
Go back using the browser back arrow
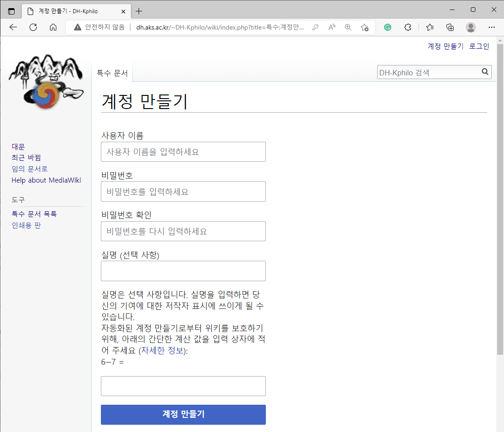tap(13, 27)
